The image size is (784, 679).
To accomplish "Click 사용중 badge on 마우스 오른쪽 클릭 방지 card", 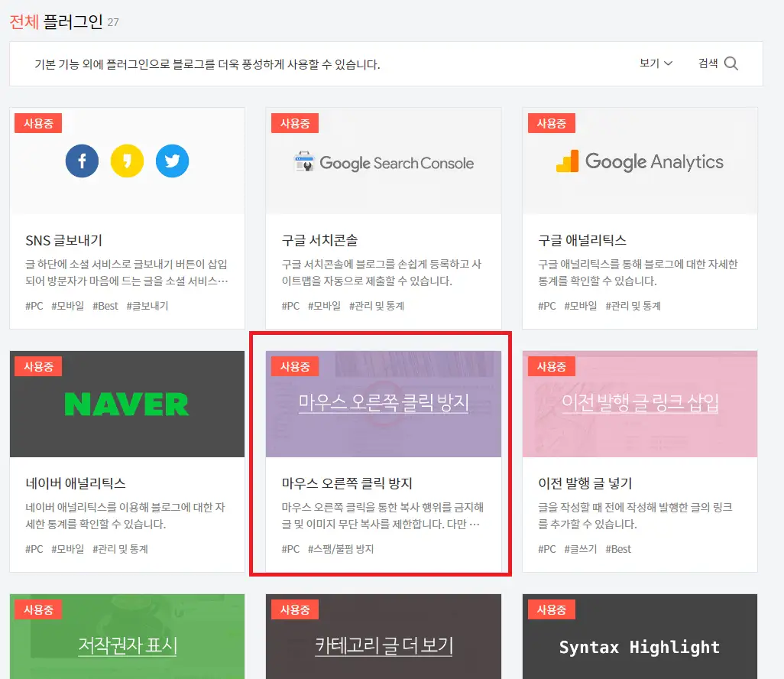I will (294, 366).
